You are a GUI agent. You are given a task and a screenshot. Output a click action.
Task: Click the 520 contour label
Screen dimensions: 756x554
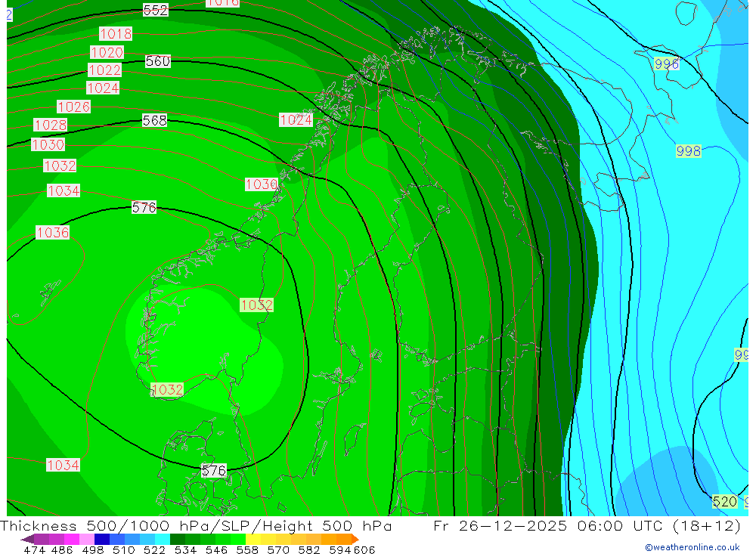coord(725,502)
